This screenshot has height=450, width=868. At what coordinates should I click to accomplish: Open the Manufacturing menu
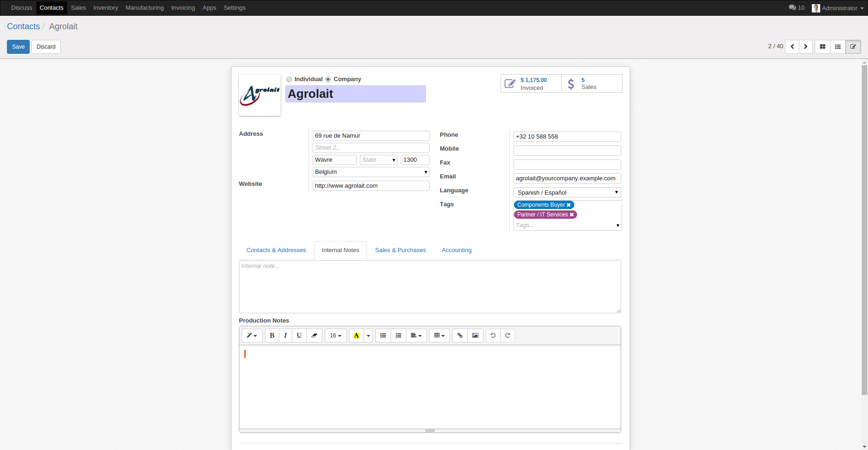point(144,7)
